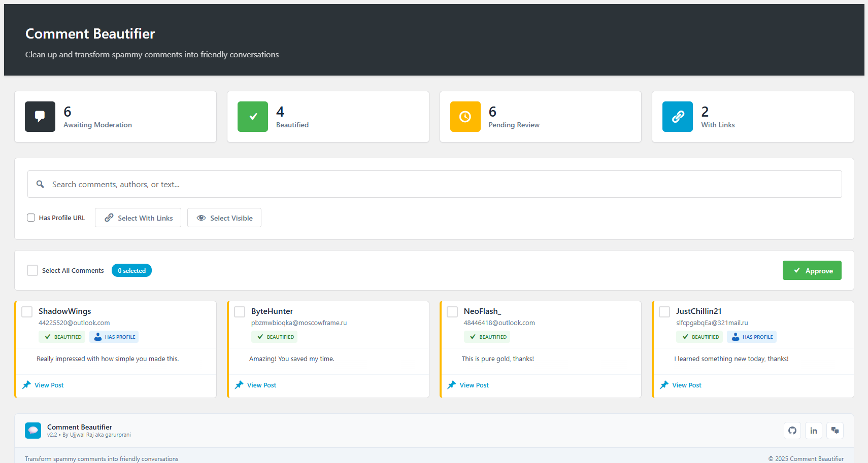Screen dimensions: 868x463
Task: Enable the Has Profile URL checkbox
Action: coord(31,218)
